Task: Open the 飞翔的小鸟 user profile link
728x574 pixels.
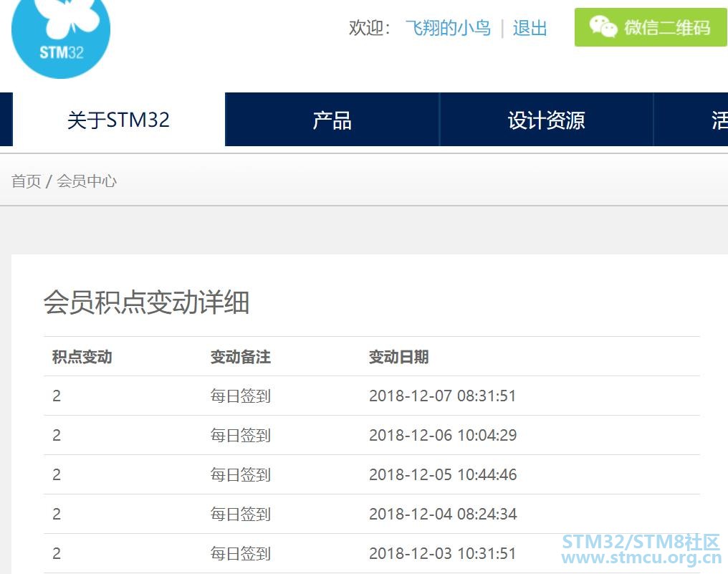Action: [448, 28]
